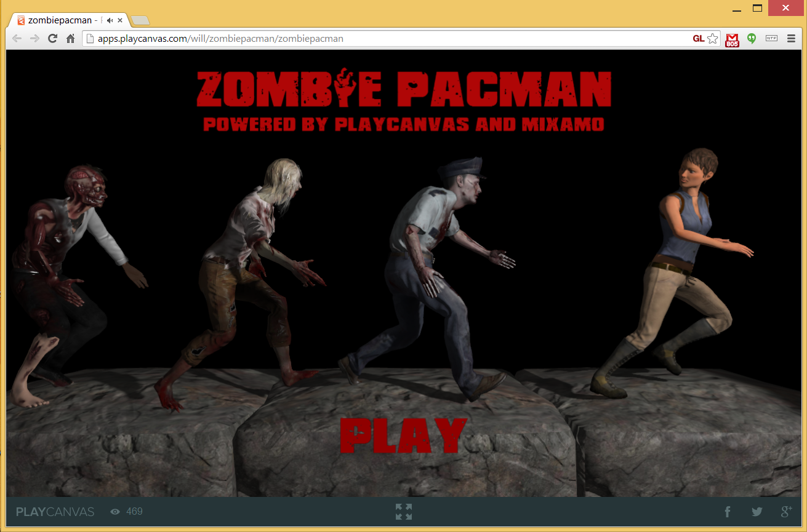Share on Twitter icon
The width and height of the screenshot is (807, 532).
[757, 512]
